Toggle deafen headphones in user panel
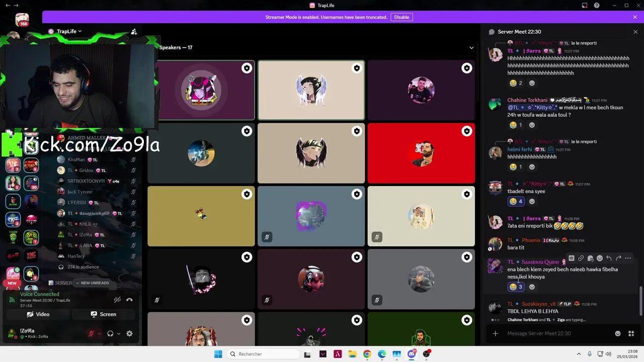Screen dimensions: 644x362 point(110,333)
